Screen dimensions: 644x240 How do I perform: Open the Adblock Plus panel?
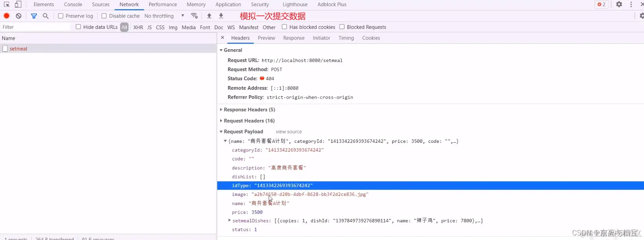[332, 5]
